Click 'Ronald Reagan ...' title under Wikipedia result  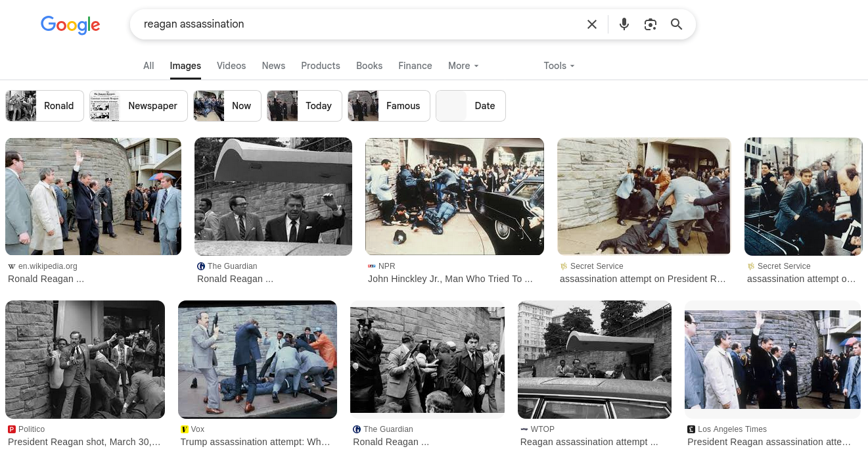pos(46,279)
